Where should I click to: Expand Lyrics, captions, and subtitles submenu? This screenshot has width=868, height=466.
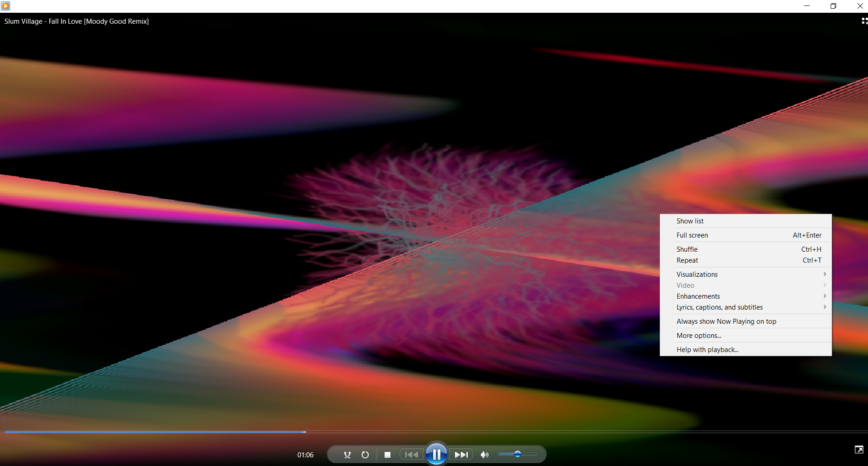point(746,307)
